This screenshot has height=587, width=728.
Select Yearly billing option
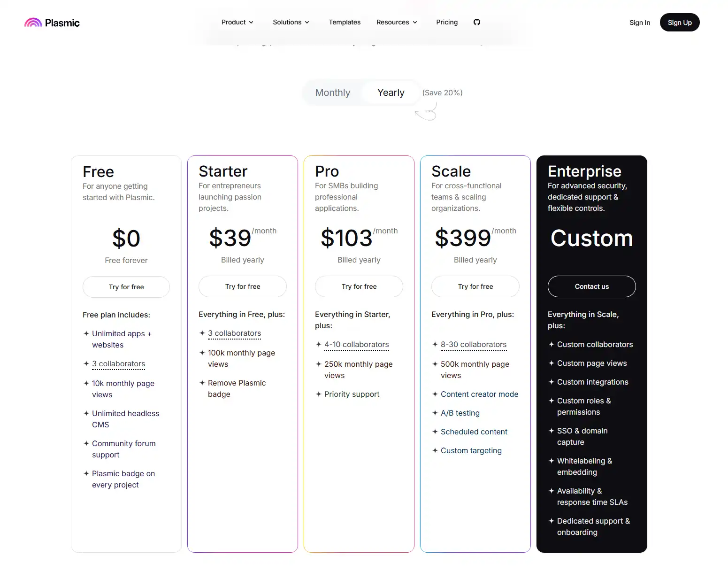click(391, 93)
